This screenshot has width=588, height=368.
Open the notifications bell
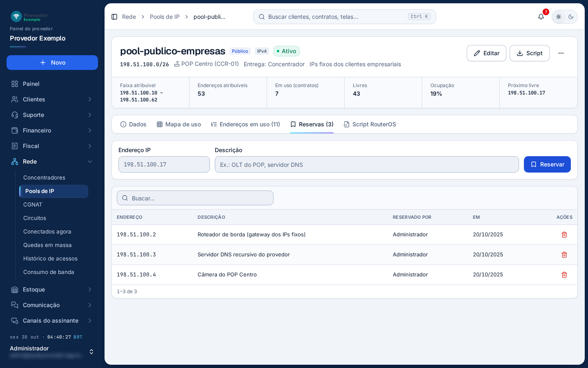click(541, 17)
